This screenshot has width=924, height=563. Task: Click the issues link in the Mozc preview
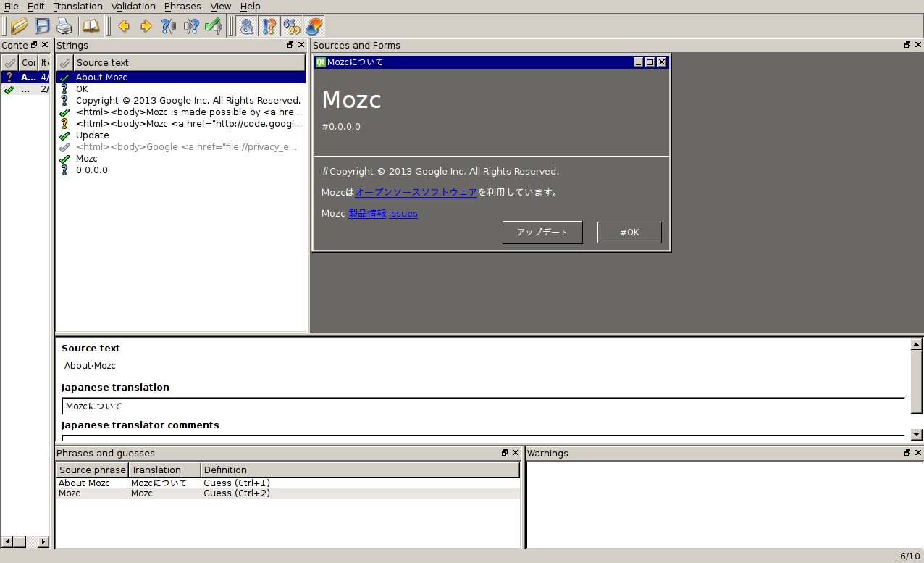click(x=403, y=214)
